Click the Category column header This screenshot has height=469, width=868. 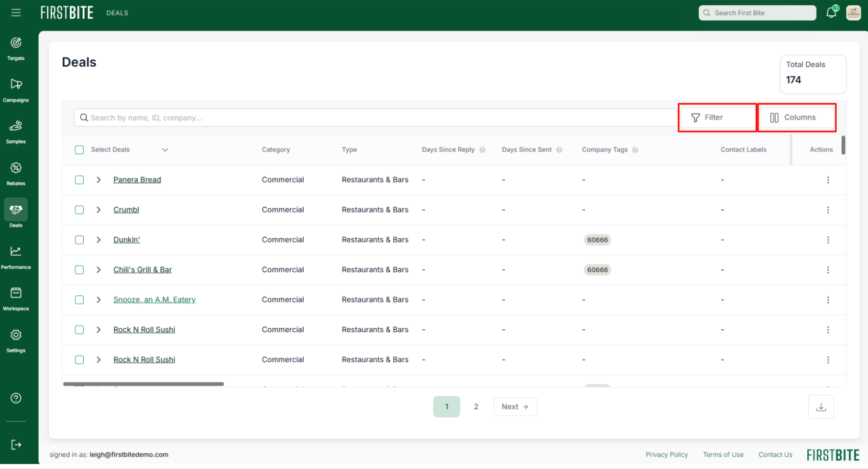[276, 150]
